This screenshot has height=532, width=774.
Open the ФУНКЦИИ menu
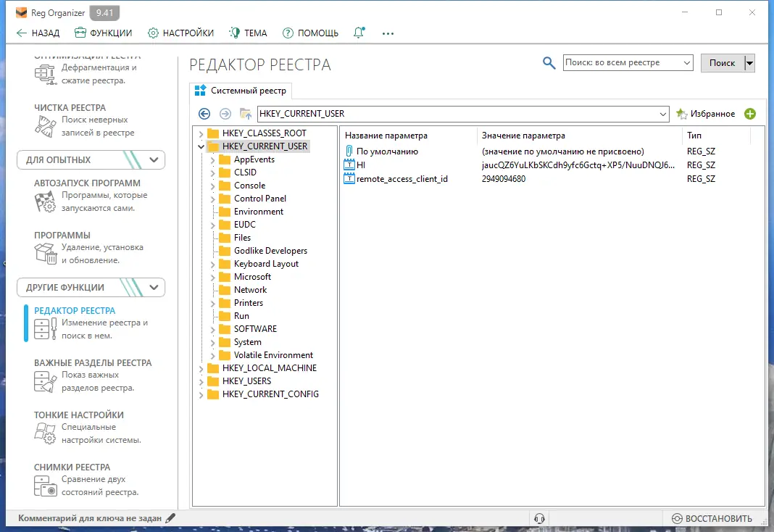pos(103,33)
